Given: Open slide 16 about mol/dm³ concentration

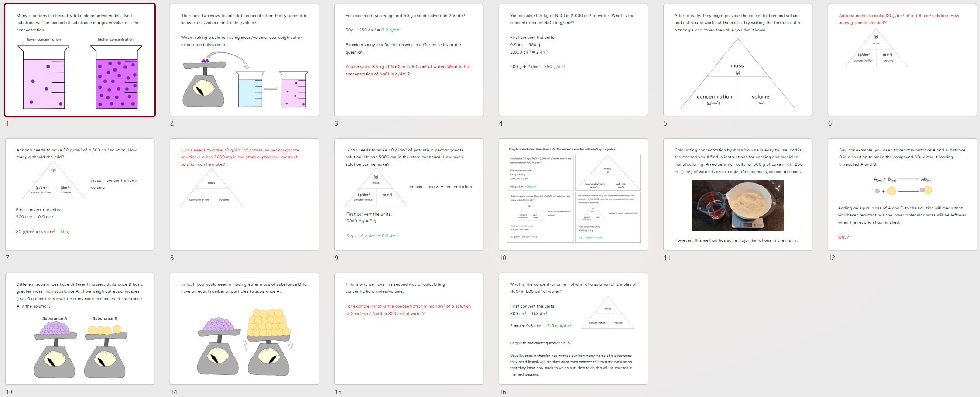Looking at the screenshot, I should click(573, 329).
